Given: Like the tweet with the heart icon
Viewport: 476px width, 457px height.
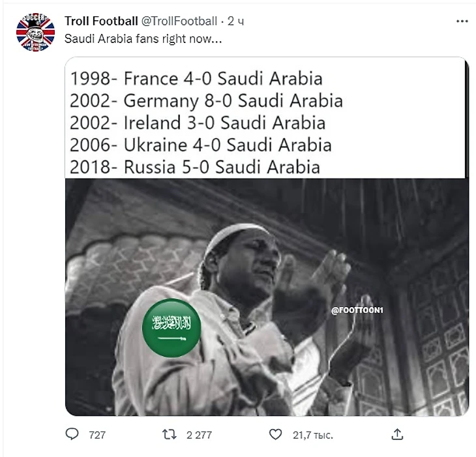Looking at the screenshot, I should 275,435.
